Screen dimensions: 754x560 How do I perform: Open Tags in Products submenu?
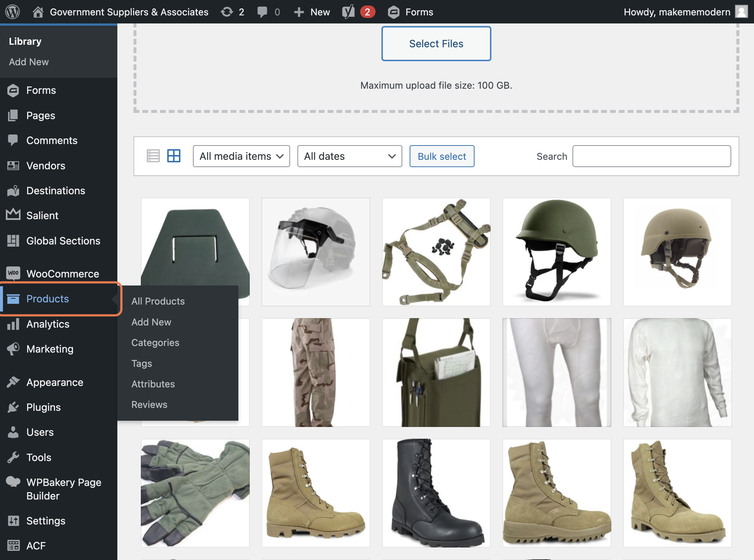(x=142, y=364)
